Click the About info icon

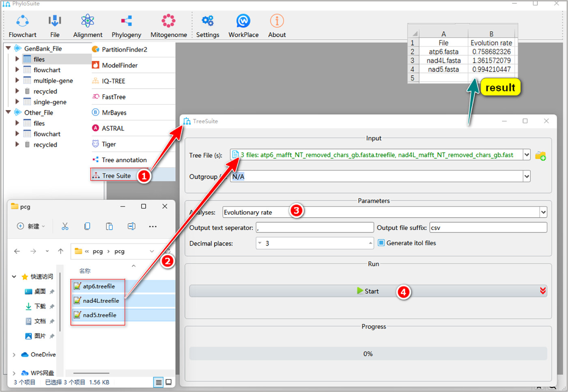(277, 21)
